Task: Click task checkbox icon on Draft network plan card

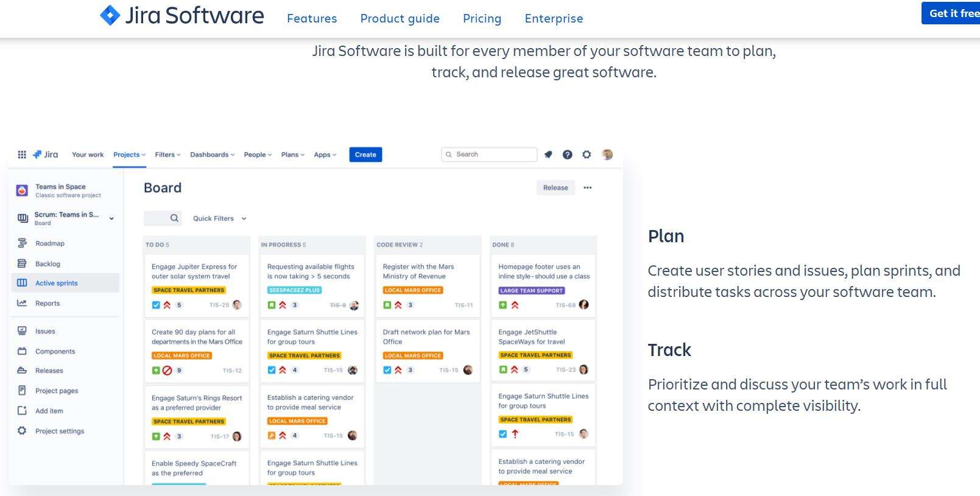Action: pos(387,370)
